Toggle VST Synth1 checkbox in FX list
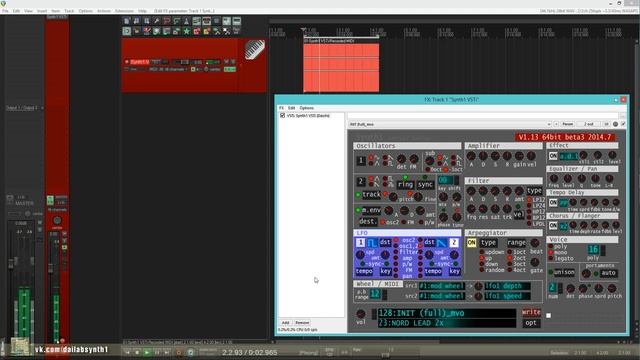The width and height of the screenshot is (640, 360). [282, 116]
